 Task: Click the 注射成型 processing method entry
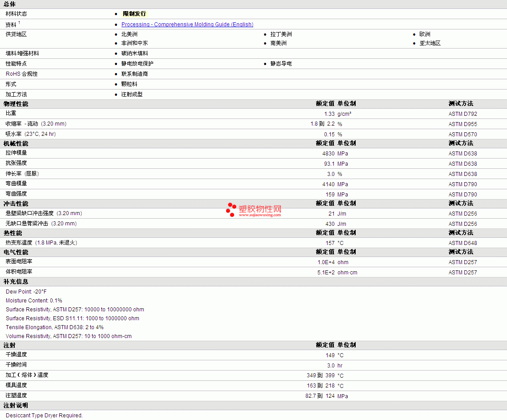pos(132,94)
